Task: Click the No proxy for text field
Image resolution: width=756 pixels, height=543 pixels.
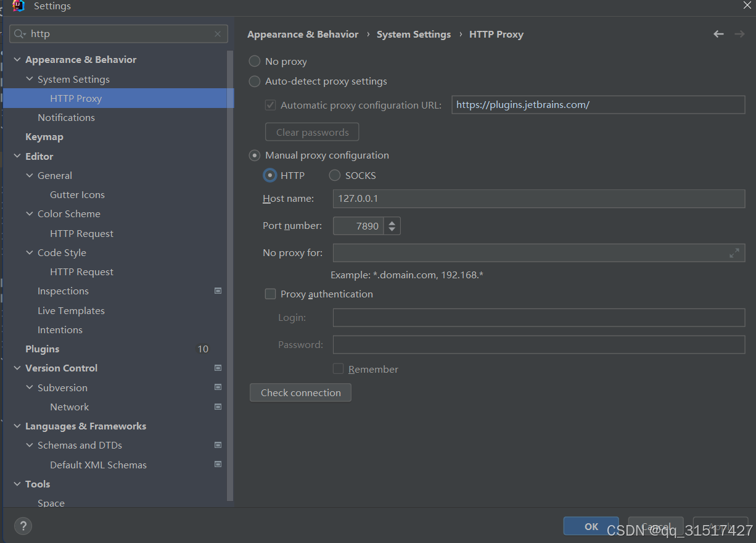Action: click(539, 253)
